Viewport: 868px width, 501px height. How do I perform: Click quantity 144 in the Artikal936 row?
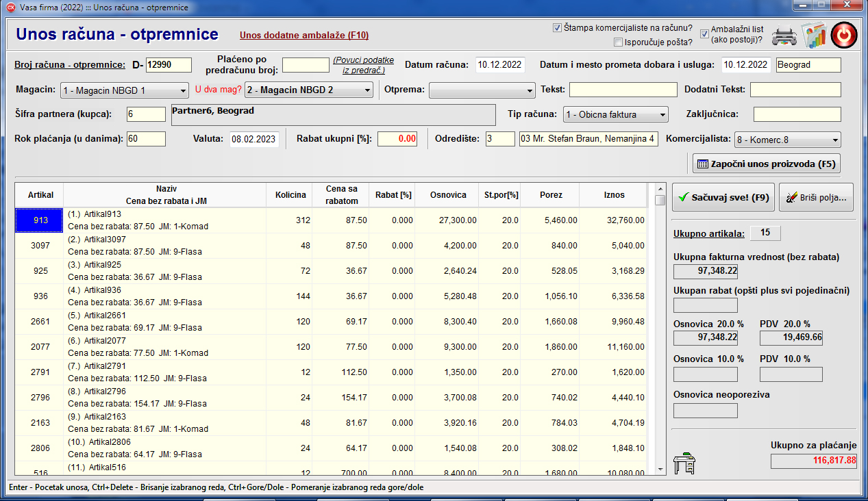tap(290, 296)
